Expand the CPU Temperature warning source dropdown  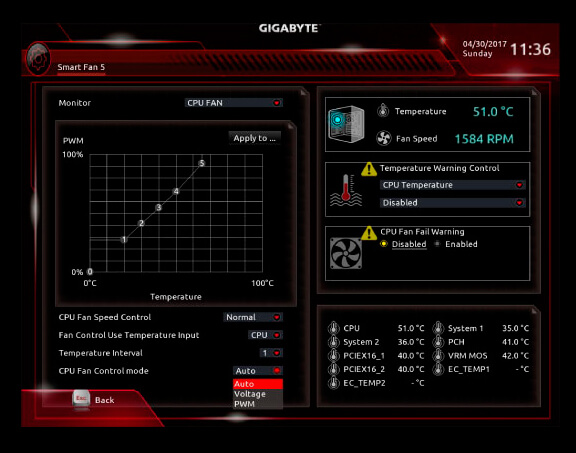click(453, 185)
